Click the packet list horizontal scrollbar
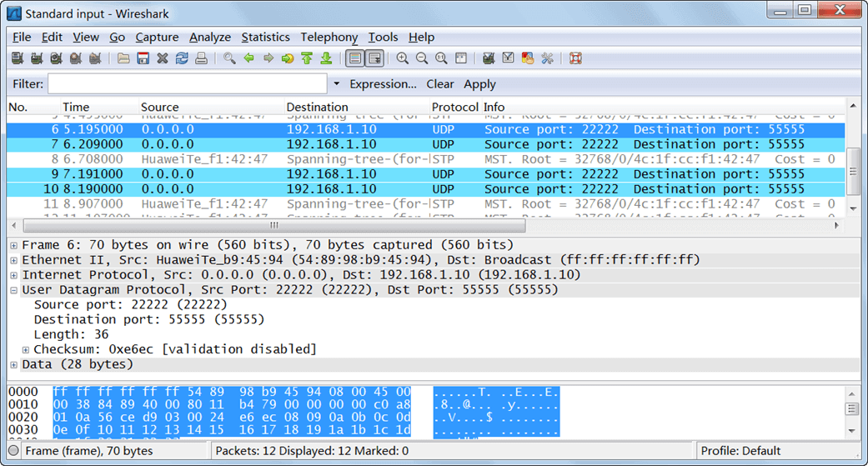This screenshot has width=868, height=466. [274, 225]
